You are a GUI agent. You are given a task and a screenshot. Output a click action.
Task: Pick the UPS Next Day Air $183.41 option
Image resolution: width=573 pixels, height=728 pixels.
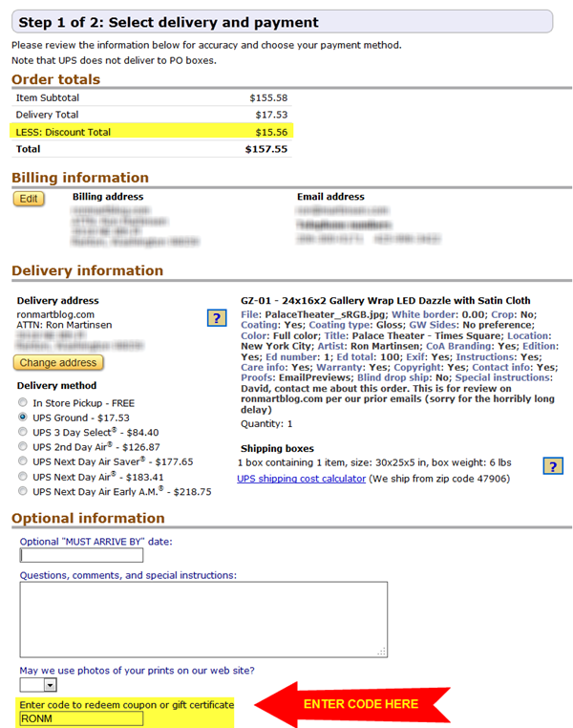(24, 476)
